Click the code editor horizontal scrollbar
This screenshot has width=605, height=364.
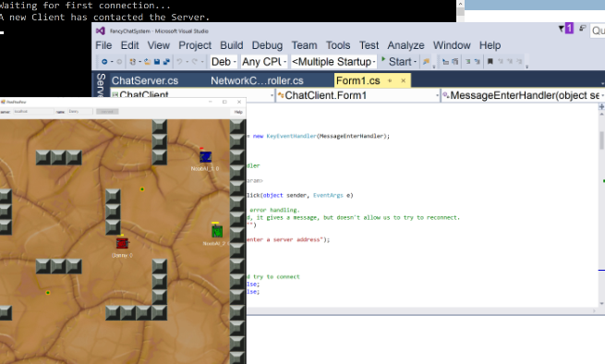click(420, 311)
